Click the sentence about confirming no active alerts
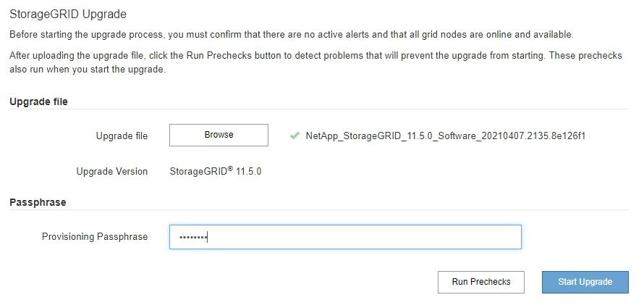This screenshot has width=644, height=308. click(292, 35)
